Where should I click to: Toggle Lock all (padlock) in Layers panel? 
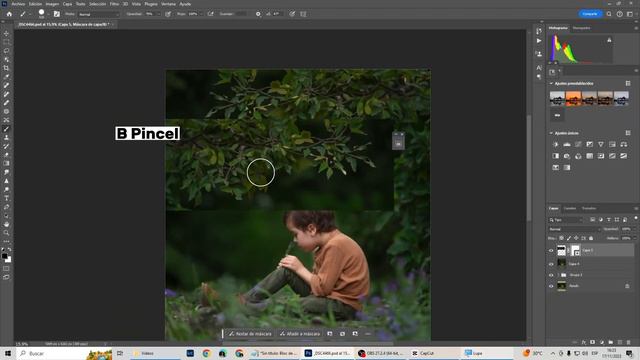coord(591,238)
